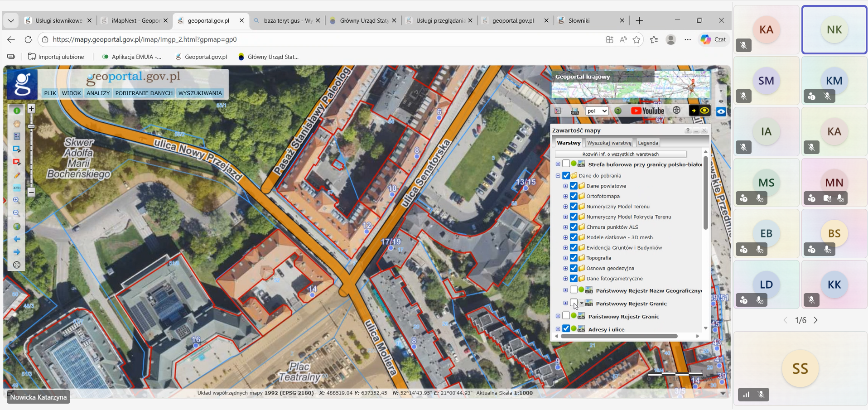The height and width of the screenshot is (410, 868).
Task: Expand the Ewidencja Gruntów i Budynków node
Action: pyautogui.click(x=565, y=248)
